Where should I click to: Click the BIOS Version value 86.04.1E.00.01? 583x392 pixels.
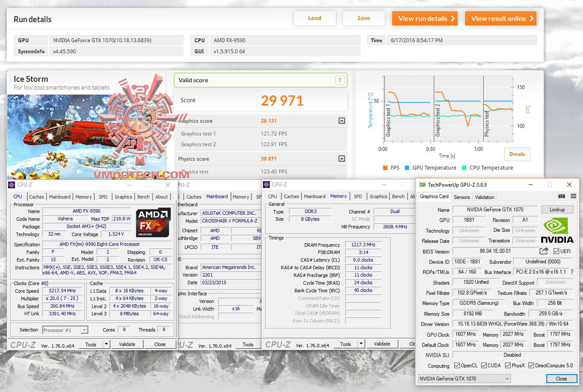click(495, 251)
